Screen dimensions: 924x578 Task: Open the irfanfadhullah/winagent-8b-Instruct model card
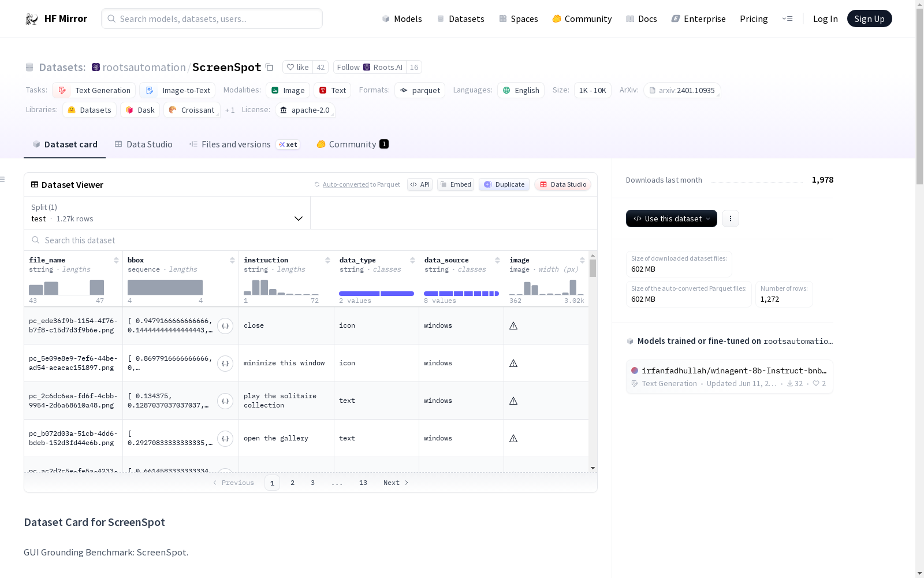(x=729, y=376)
